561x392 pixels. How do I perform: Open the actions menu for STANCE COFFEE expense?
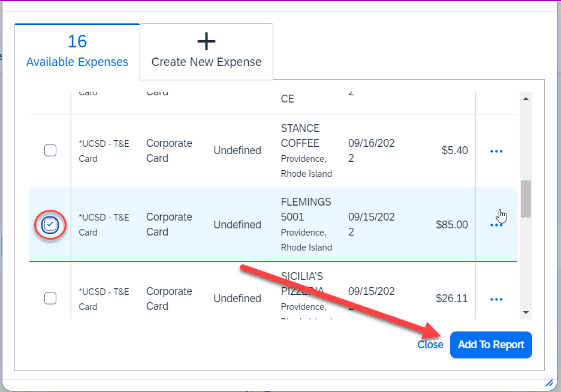tap(496, 150)
